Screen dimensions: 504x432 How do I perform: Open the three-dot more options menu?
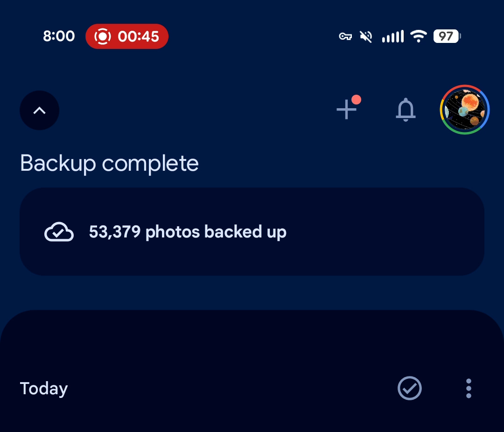(469, 388)
